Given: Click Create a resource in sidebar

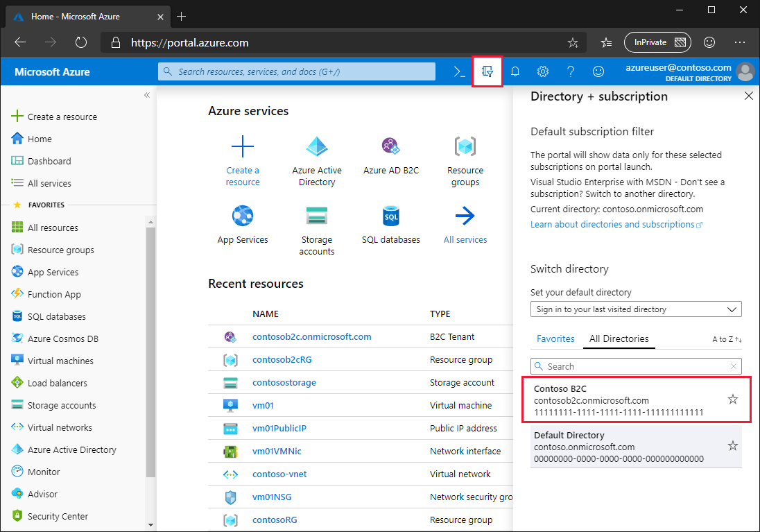Looking at the screenshot, I should click(x=54, y=117).
